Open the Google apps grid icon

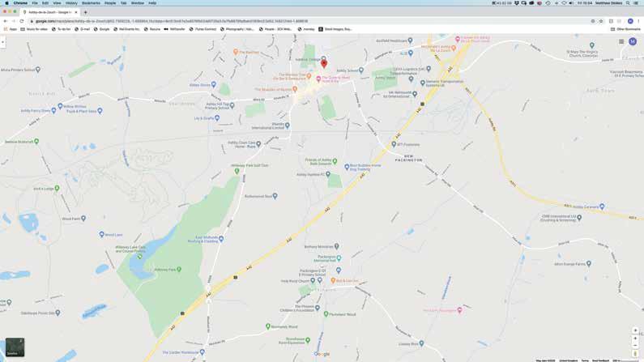click(x=621, y=41)
